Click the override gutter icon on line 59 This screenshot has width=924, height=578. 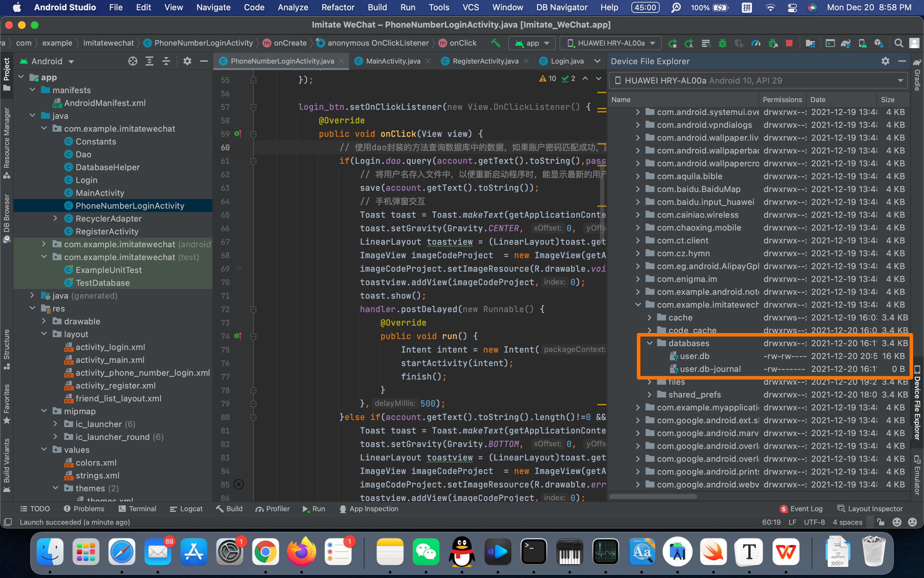[x=238, y=134]
